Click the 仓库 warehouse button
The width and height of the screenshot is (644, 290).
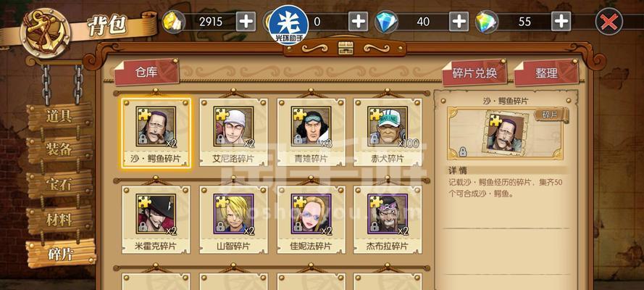pyautogui.click(x=146, y=72)
